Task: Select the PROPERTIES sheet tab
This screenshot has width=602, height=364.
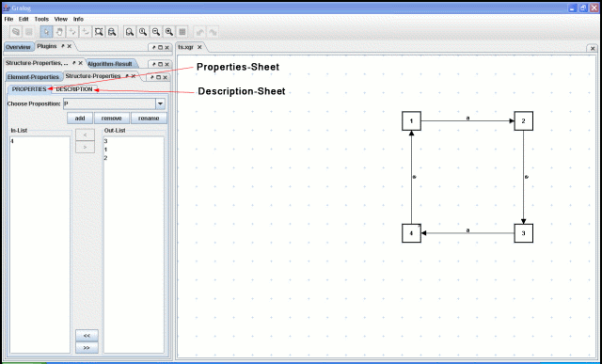Action: coord(29,89)
